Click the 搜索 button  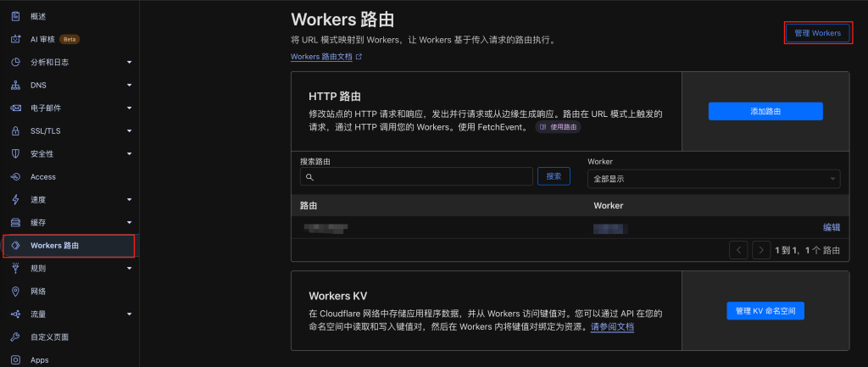554,176
